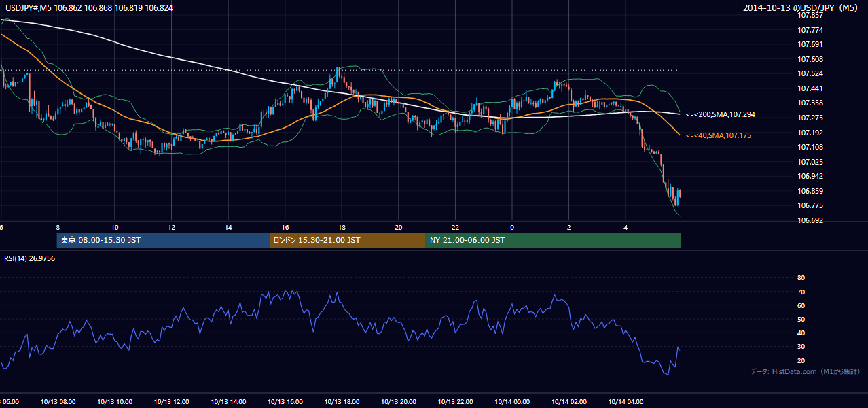Click price axis value 107.857

tap(811, 15)
